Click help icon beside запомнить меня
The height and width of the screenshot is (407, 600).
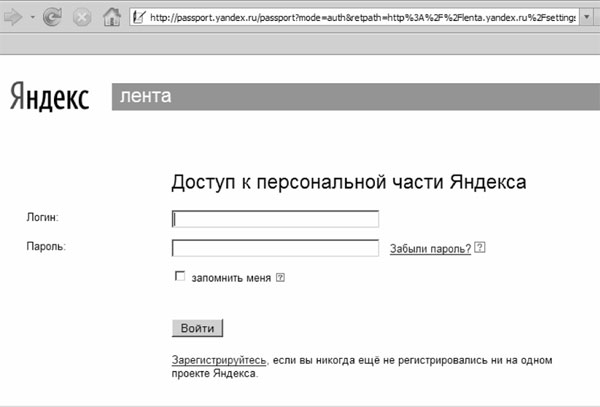(x=280, y=278)
